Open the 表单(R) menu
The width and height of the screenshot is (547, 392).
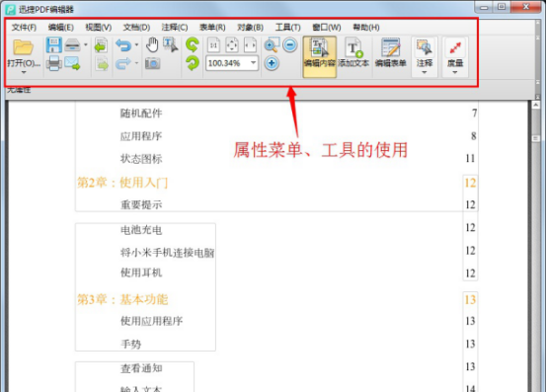click(x=212, y=28)
